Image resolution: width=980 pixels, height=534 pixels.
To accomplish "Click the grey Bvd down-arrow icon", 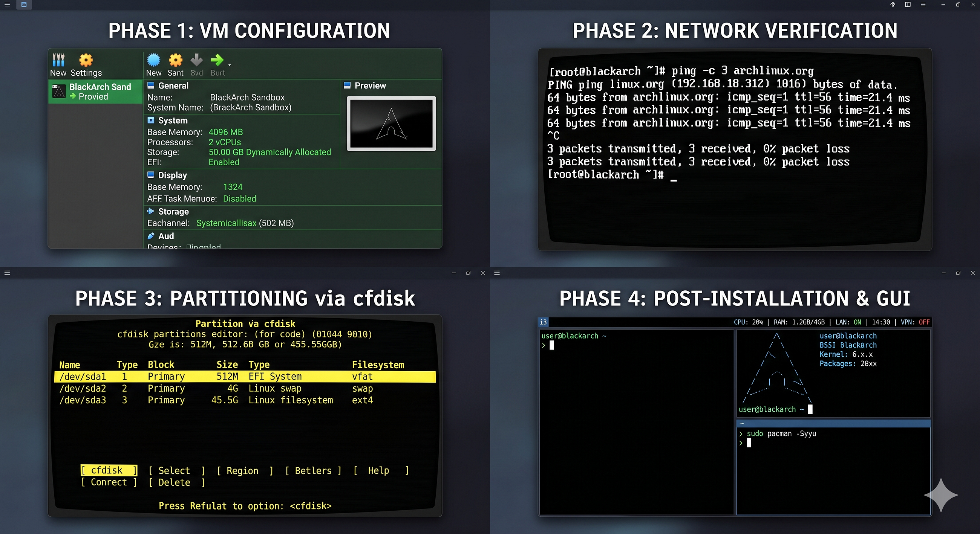I will pos(197,60).
